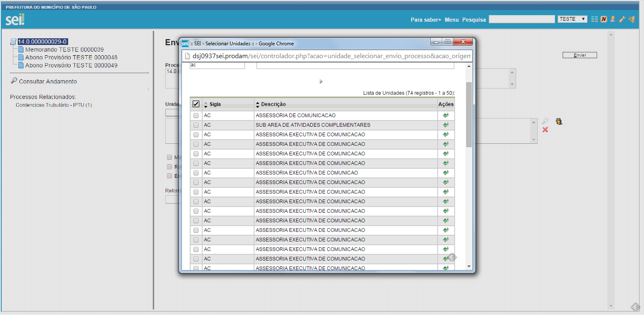Screen dimensions: 644x315
Task: Click the popup vertical scrollbar thumb
Action: pyautogui.click(x=469, y=114)
